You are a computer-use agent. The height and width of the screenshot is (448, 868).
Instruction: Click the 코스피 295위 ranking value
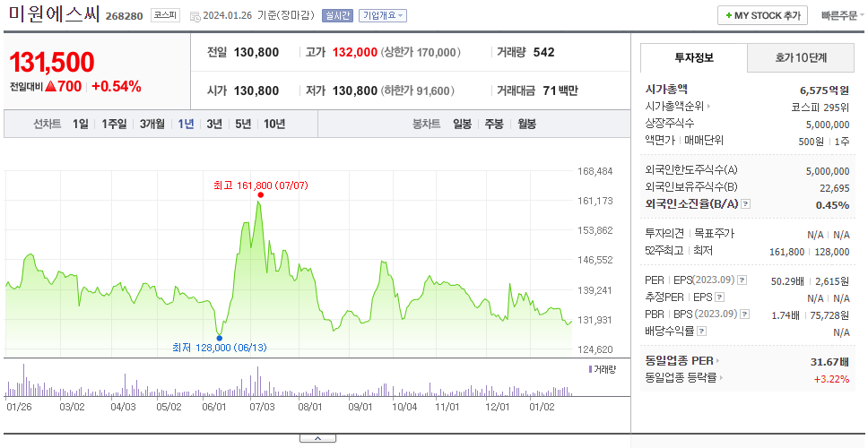[x=820, y=108]
